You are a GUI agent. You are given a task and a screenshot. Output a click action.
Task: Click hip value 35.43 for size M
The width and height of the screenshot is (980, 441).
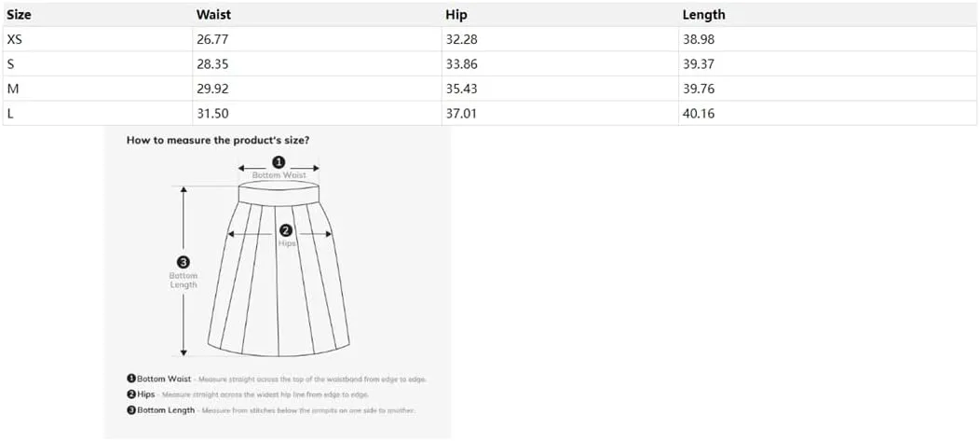tap(461, 89)
